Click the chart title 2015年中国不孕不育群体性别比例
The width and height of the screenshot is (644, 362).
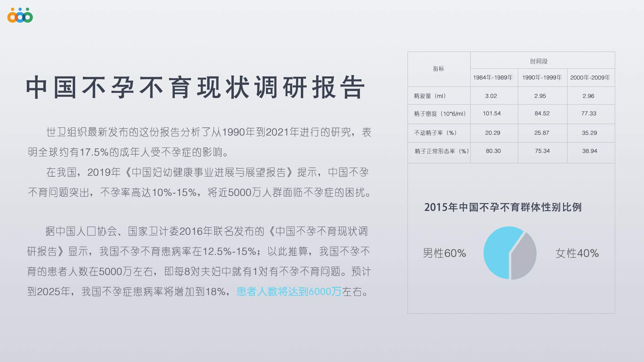point(503,207)
